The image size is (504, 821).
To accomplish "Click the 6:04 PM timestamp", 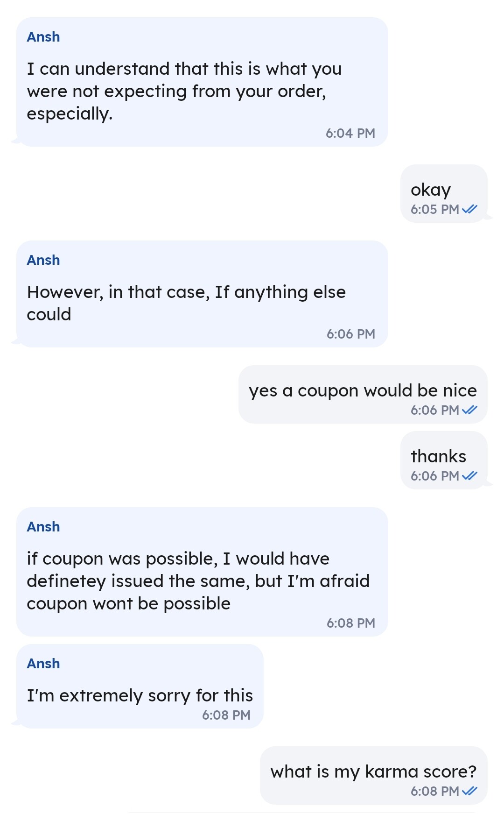I will point(350,134).
